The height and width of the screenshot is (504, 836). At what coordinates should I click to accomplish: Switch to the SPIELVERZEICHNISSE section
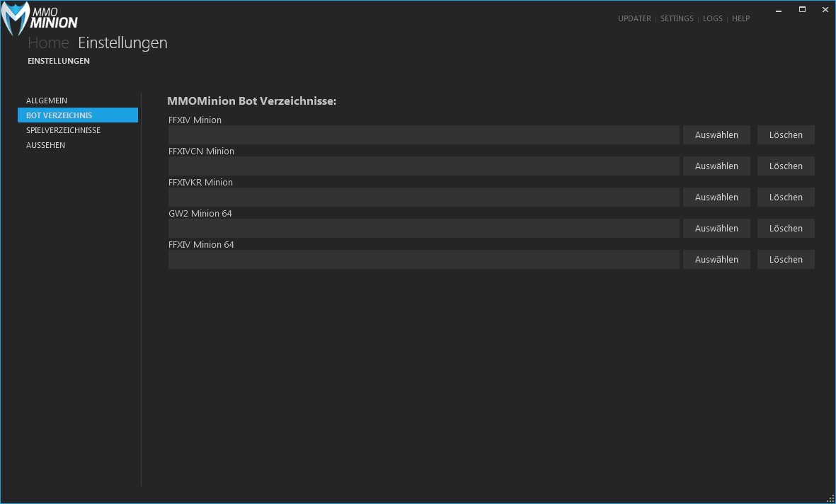(x=63, y=130)
